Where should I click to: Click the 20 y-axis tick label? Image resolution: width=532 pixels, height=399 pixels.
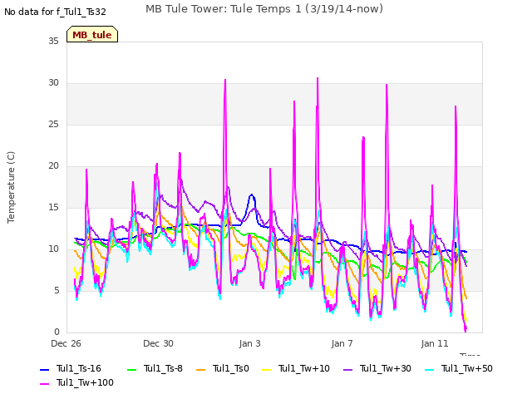pos(53,166)
